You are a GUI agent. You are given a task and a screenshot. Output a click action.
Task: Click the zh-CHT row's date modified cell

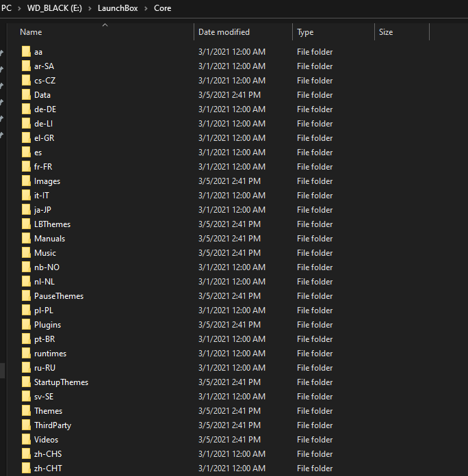pos(232,468)
